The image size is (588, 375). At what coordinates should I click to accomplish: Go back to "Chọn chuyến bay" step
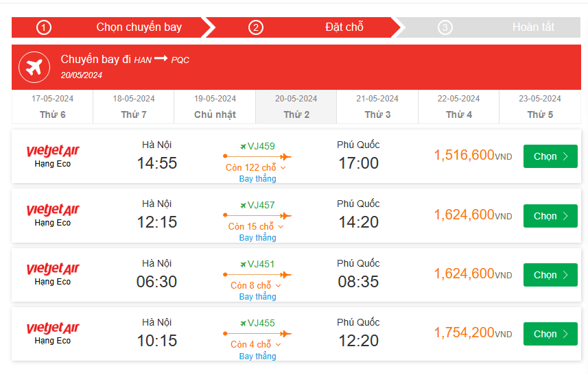pos(139,27)
